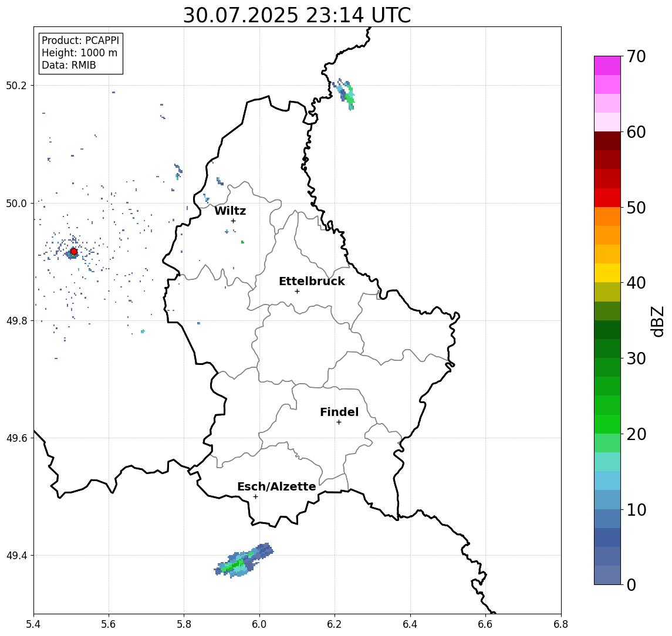Viewport: 672px width, 636px height.
Task: Click the colorbar tick label 0
Action: 632,584
